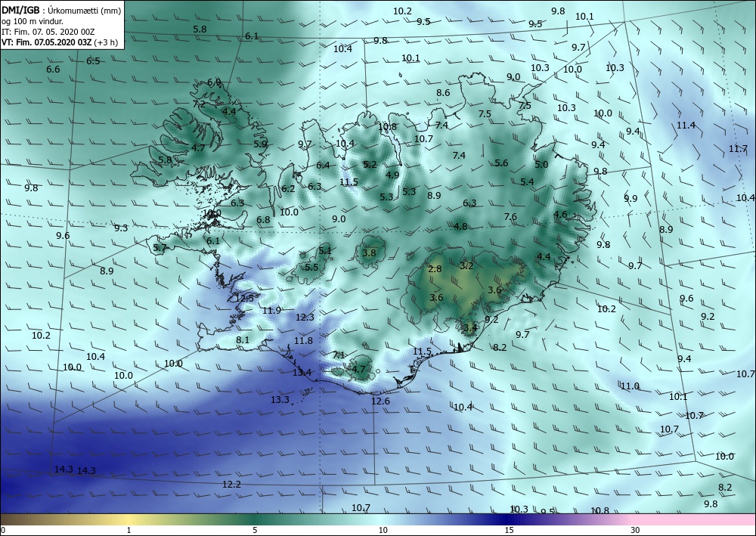
Task: Select the 8.6 value in the north
Action: (443, 92)
